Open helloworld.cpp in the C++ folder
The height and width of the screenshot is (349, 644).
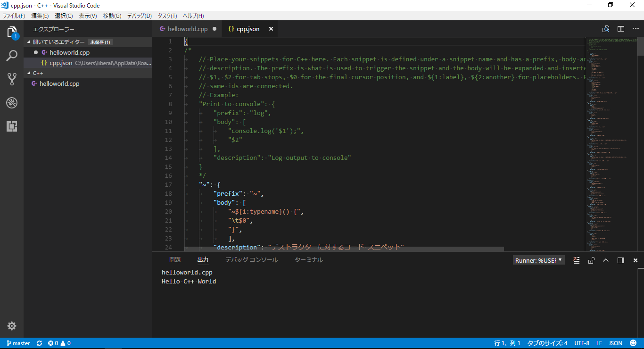pos(88,83)
